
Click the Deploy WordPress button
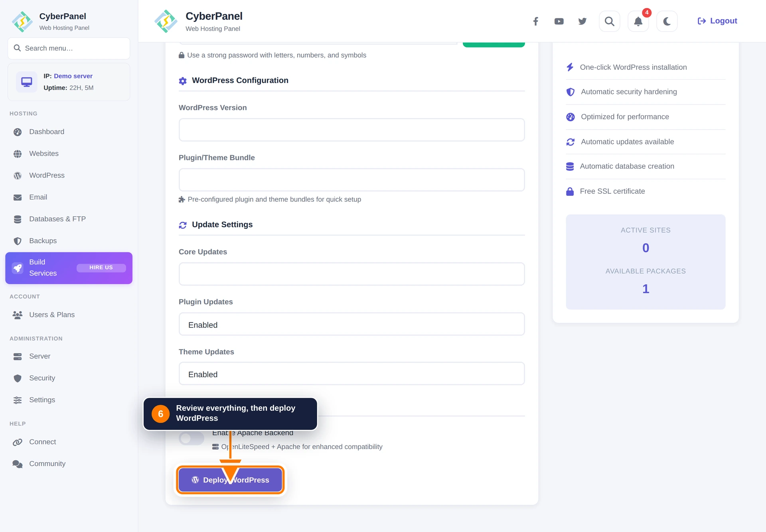[x=230, y=480]
